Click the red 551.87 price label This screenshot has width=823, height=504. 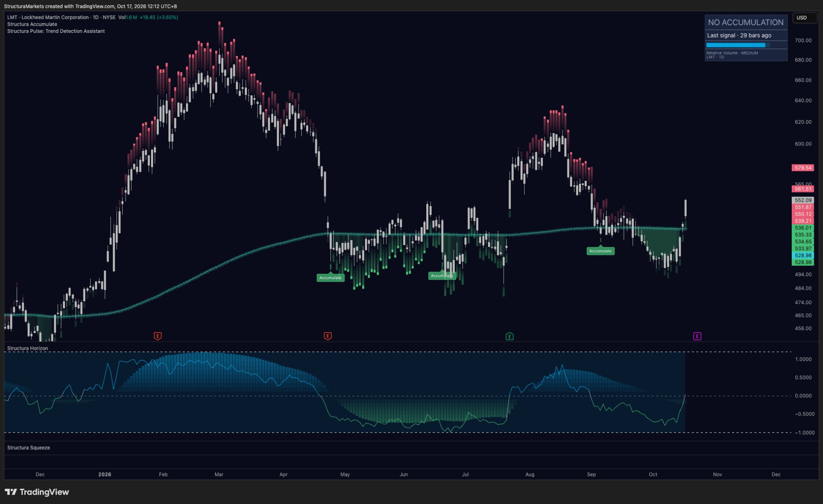tap(803, 207)
